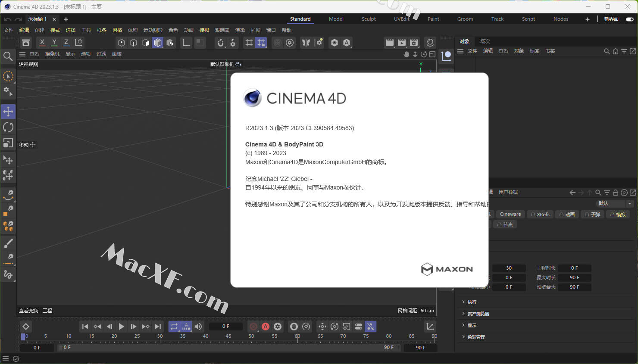This screenshot has width=638, height=364.
Task: Open the 渲染 menu
Action: point(240,30)
